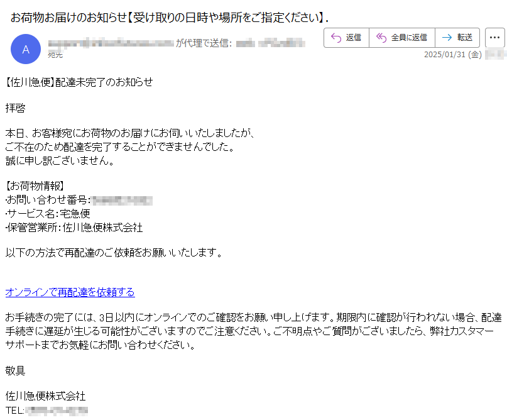Image resolution: width=507 pixels, height=420 pixels.
Task: Click the 返信 reply button
Action: [x=346, y=38]
